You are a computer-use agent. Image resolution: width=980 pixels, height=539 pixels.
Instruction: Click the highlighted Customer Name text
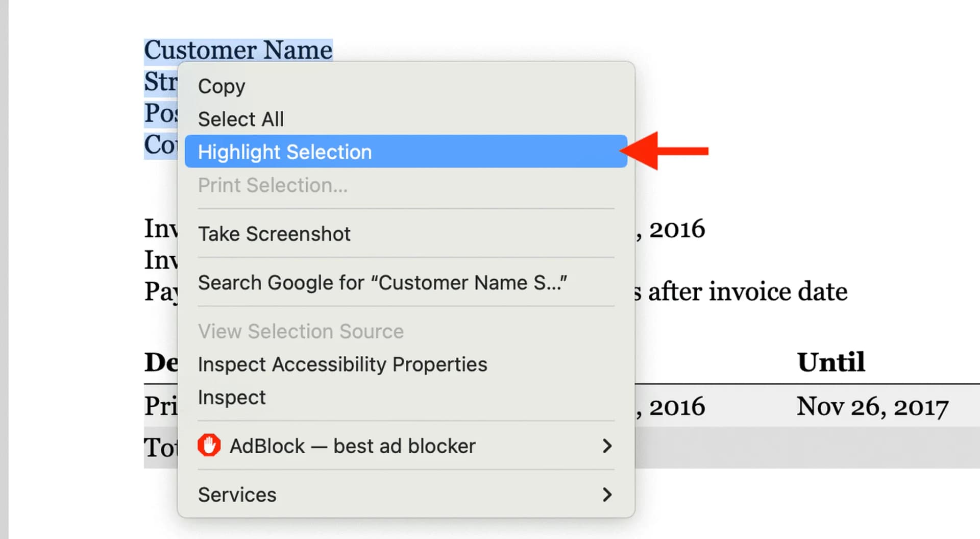(238, 50)
